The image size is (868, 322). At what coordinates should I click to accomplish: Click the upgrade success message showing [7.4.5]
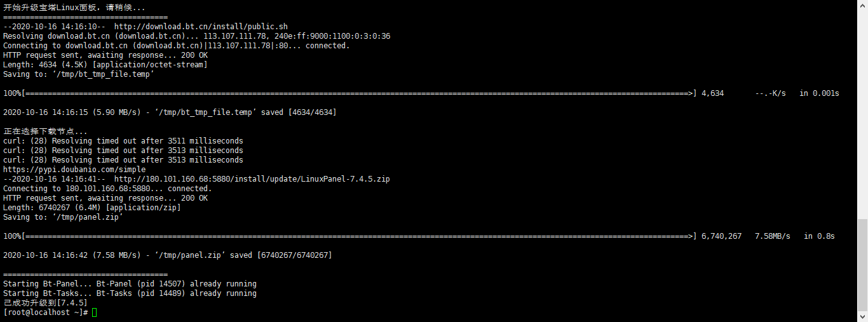tap(45, 303)
